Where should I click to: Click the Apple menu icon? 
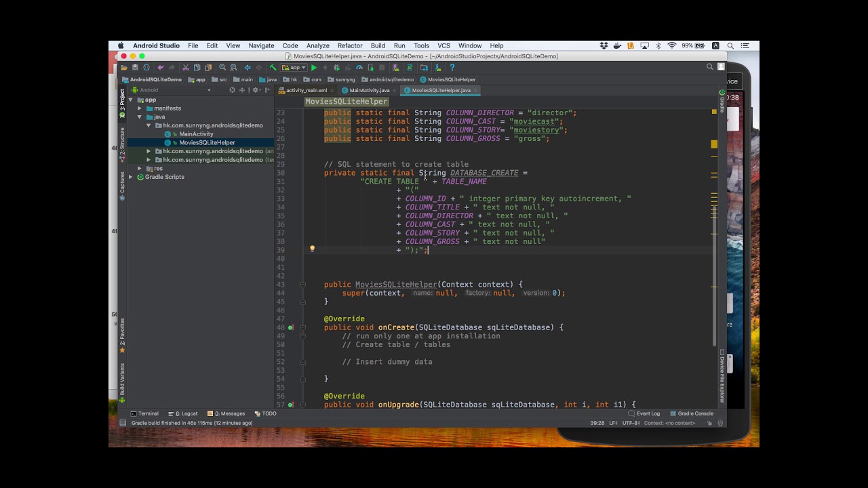click(x=121, y=45)
